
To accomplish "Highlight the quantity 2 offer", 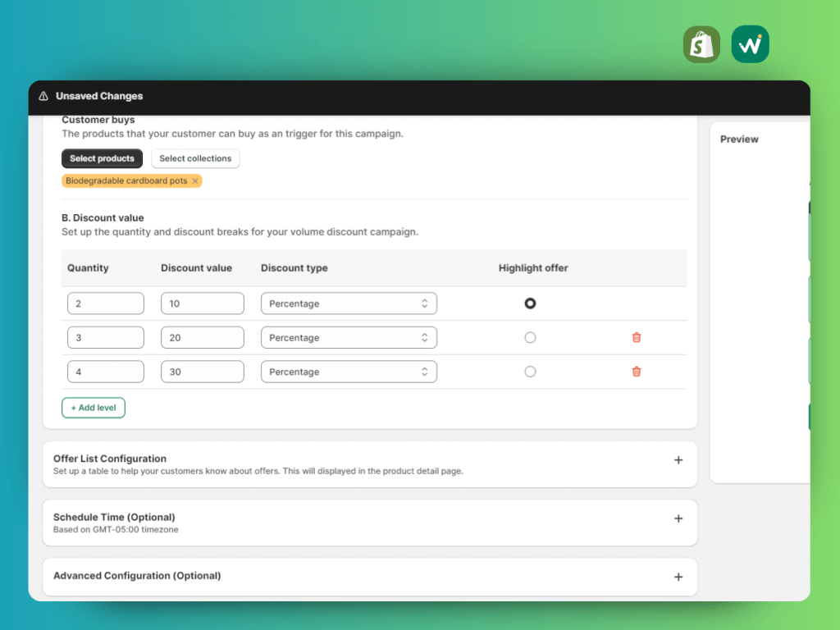I will click(x=530, y=304).
